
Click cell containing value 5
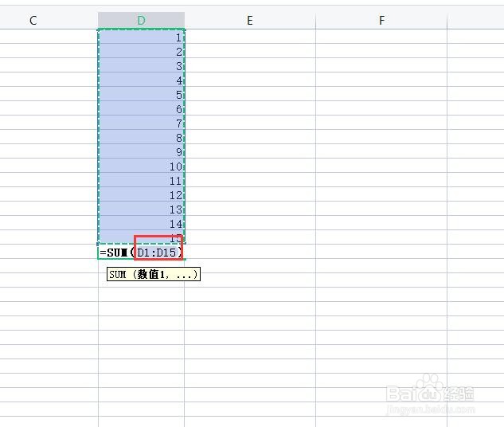tap(141, 94)
